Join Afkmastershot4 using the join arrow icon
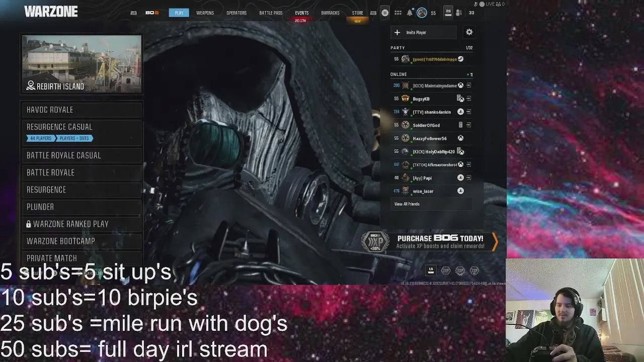This screenshot has width=644, height=362. 468,164
